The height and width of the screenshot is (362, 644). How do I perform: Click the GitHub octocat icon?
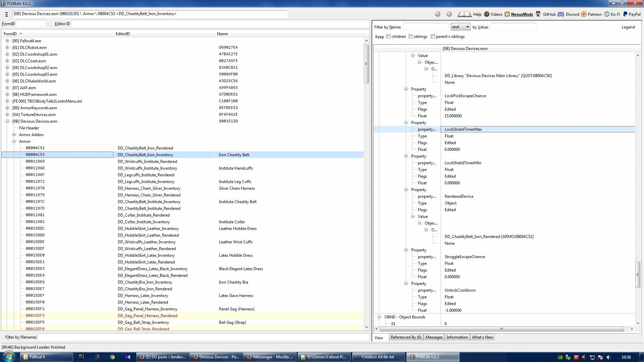coord(538,14)
